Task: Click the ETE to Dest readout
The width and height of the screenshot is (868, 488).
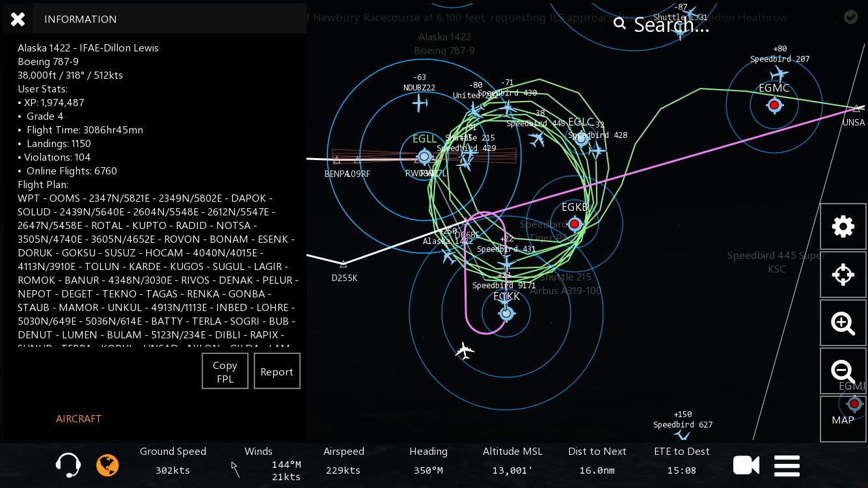Action: click(x=682, y=461)
